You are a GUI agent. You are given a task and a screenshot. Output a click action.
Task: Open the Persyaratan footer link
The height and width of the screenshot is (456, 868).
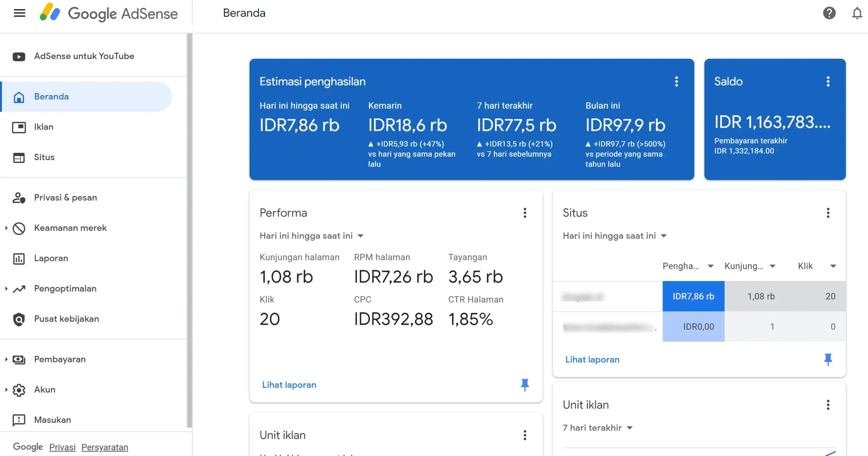coord(105,447)
